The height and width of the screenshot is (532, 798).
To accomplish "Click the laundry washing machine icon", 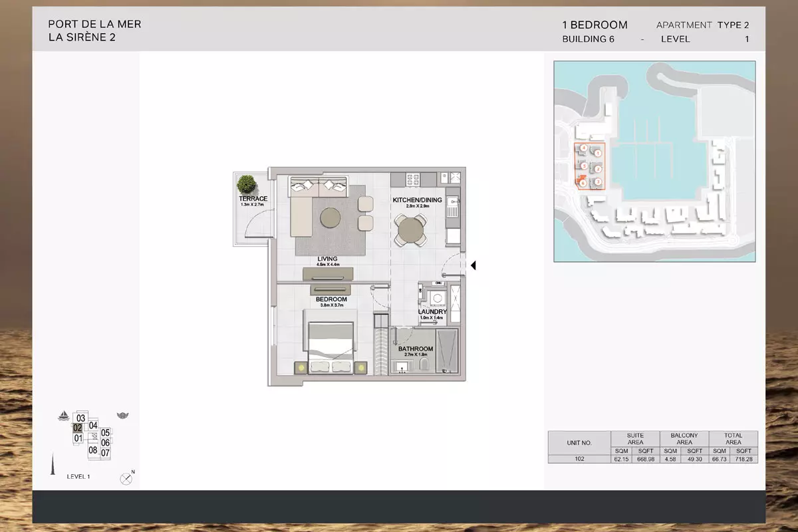I will tap(436, 298).
